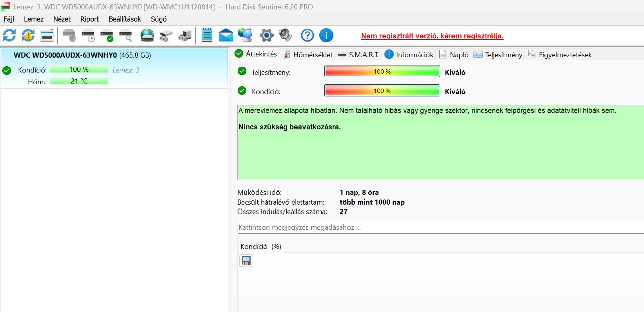Click the 'Összes indulás/leállás száma:' label
The image size is (644, 312).
tap(282, 212)
